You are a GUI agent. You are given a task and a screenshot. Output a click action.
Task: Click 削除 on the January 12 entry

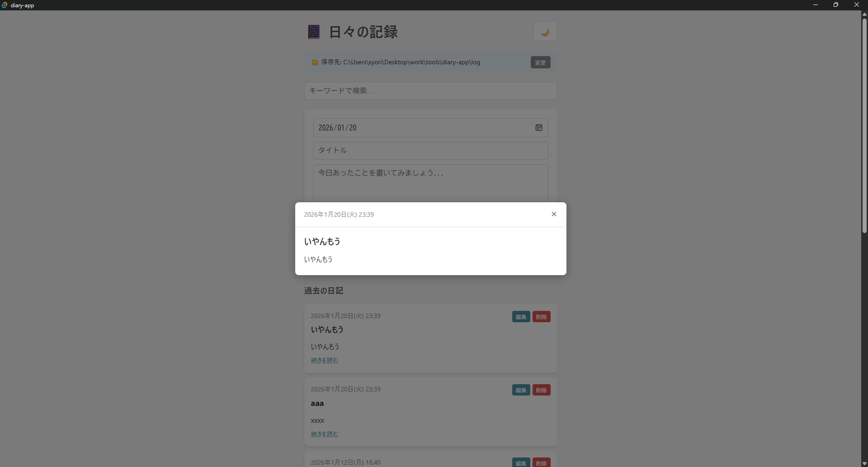click(x=541, y=462)
